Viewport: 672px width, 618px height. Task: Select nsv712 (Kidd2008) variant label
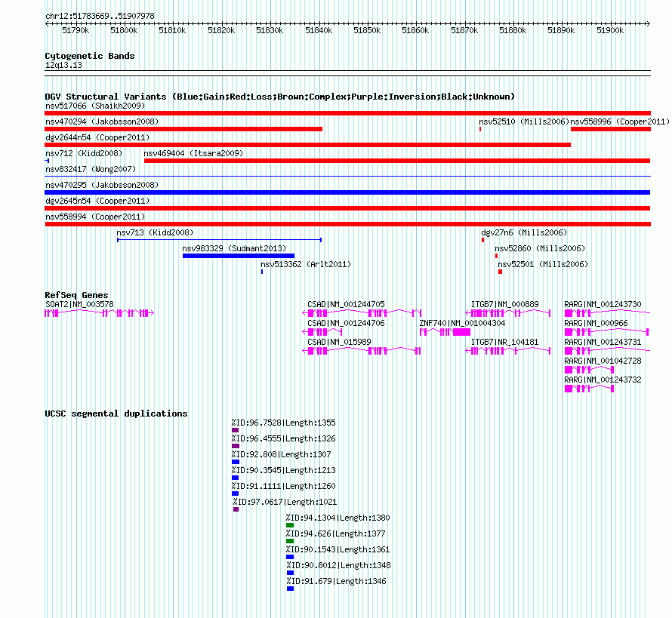(84, 153)
